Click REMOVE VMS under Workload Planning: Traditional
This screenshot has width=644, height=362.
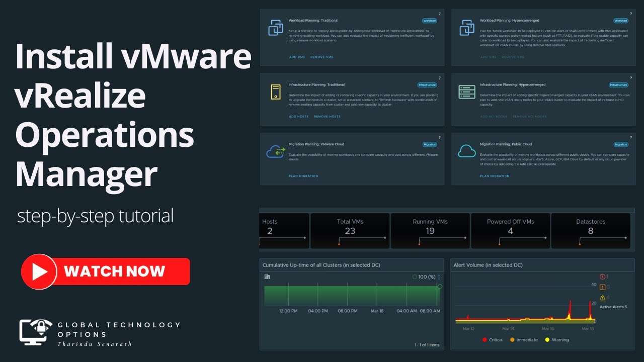click(x=321, y=57)
